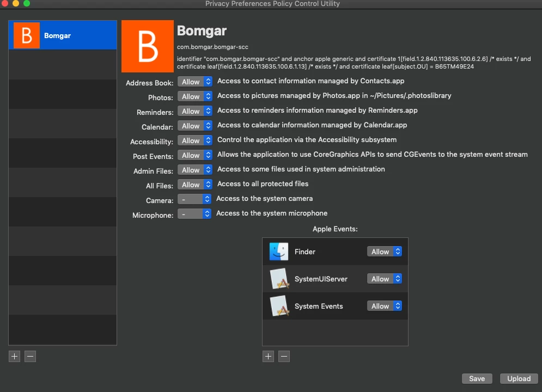The image size is (542, 392).
Task: Click the Post Events CGEvents description
Action: (372, 155)
